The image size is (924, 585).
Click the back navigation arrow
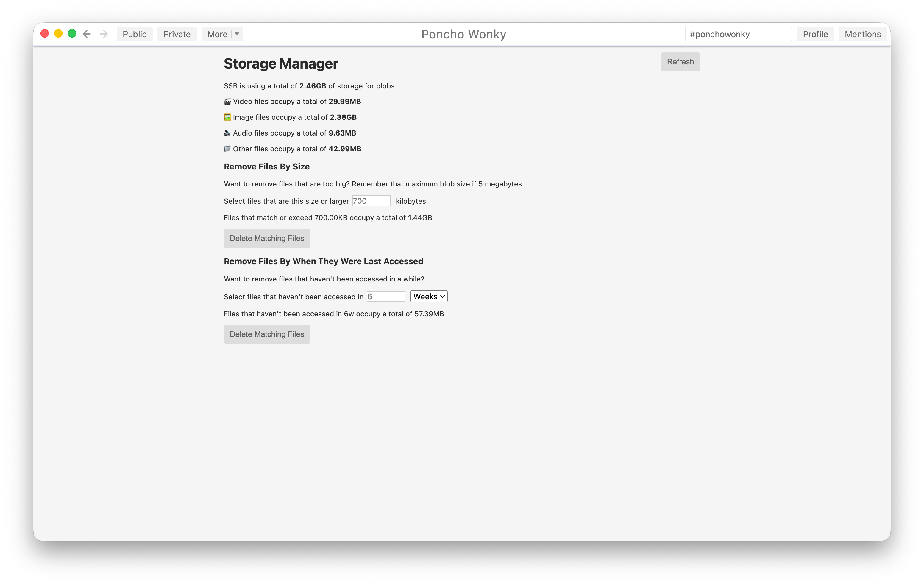tap(87, 34)
